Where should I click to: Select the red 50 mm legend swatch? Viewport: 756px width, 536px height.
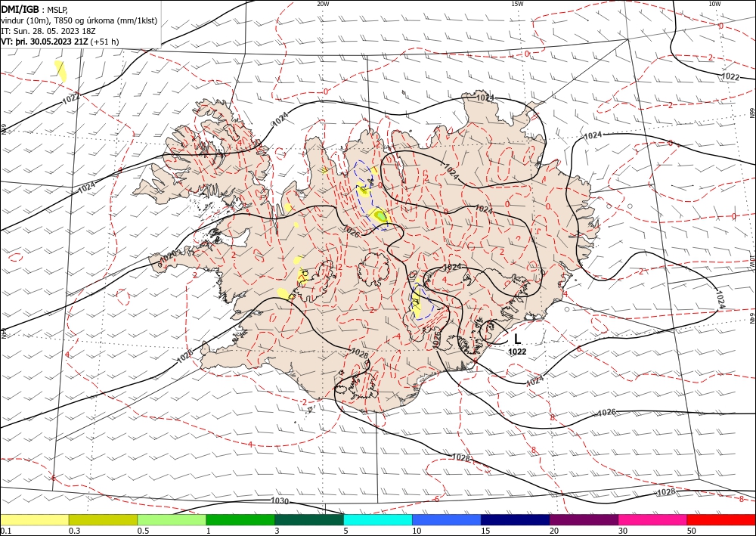[x=721, y=519]
